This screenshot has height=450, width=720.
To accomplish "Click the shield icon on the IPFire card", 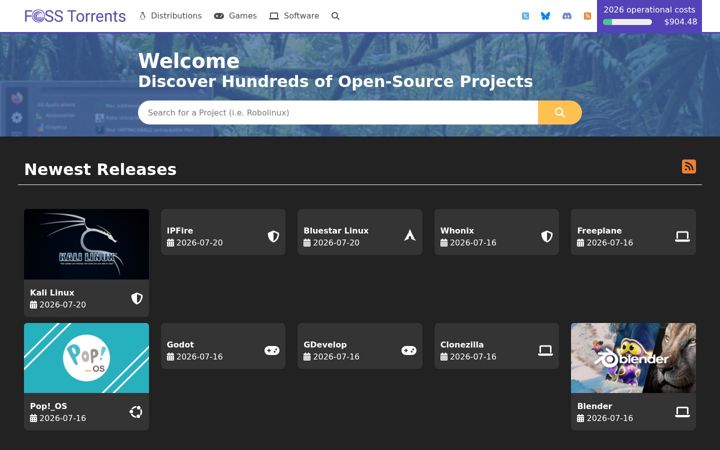I will tap(273, 236).
